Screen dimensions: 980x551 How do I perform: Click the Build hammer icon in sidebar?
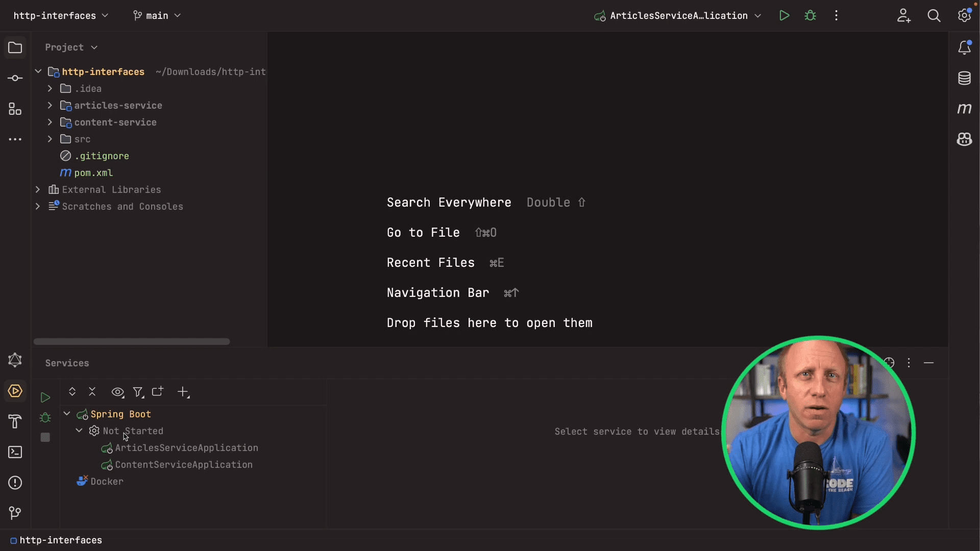tap(15, 421)
